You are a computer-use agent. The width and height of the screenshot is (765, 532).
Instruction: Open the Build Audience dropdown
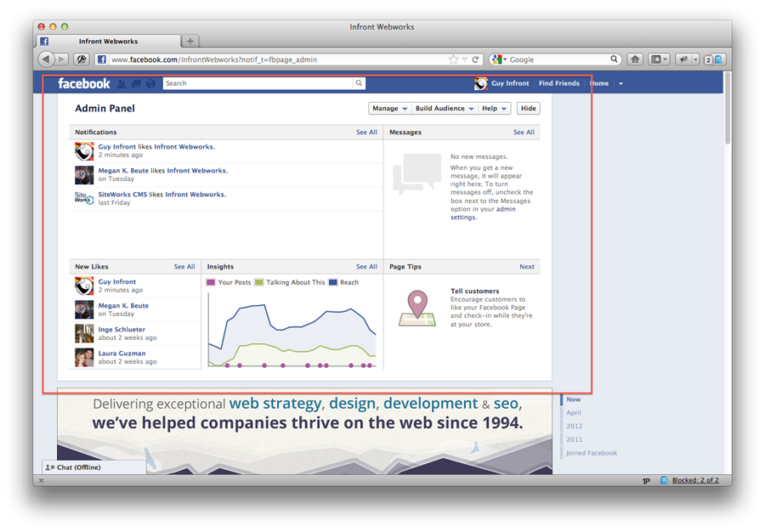click(x=445, y=108)
